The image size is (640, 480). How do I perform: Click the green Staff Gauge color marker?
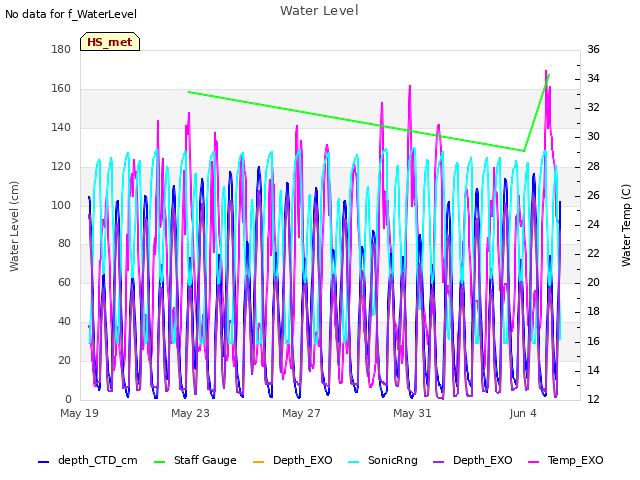(159, 462)
